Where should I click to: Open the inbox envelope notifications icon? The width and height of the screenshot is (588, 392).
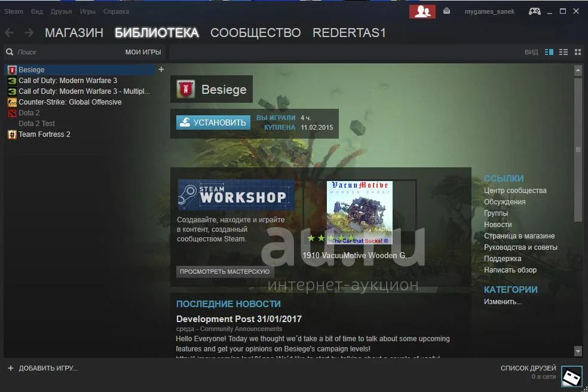pos(446,11)
